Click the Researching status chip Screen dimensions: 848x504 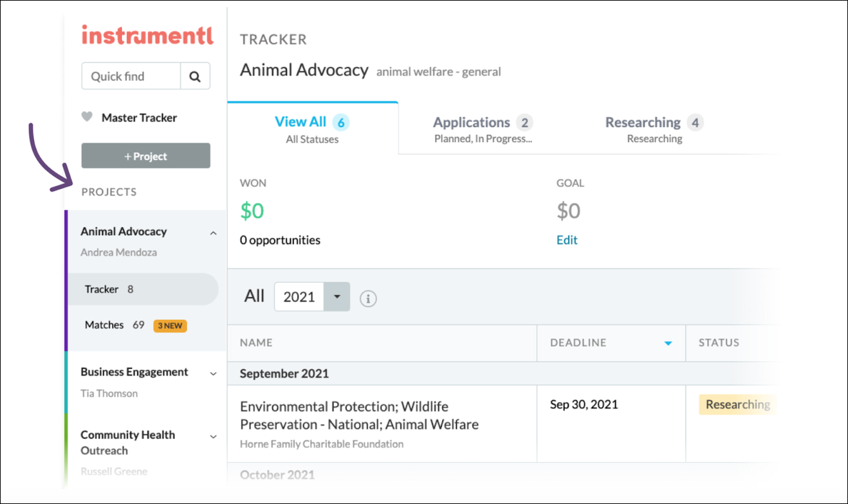coord(737,404)
